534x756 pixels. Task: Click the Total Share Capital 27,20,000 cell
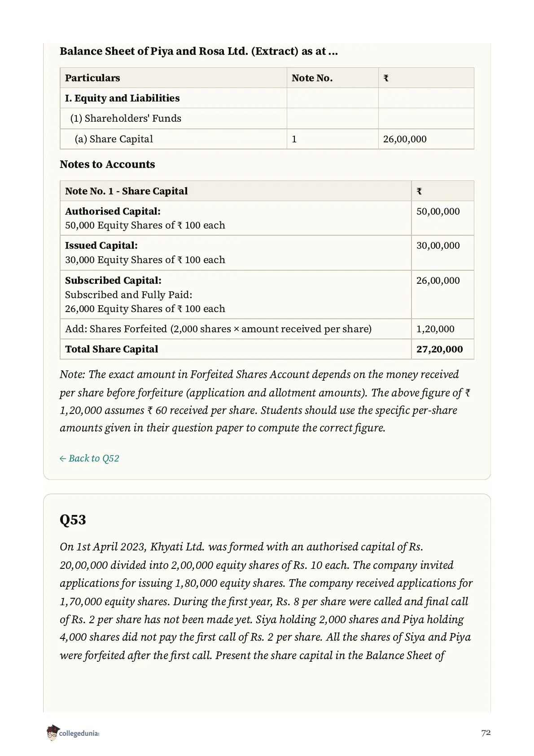click(x=442, y=349)
